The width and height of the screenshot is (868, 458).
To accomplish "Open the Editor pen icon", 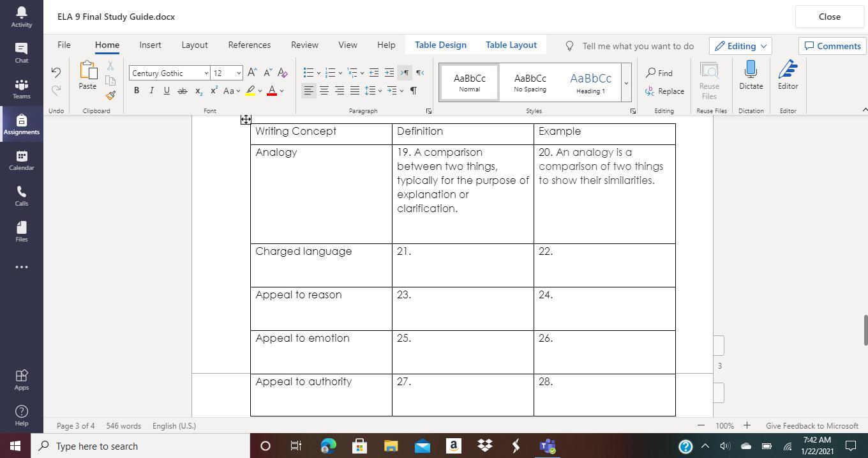I will (x=788, y=76).
